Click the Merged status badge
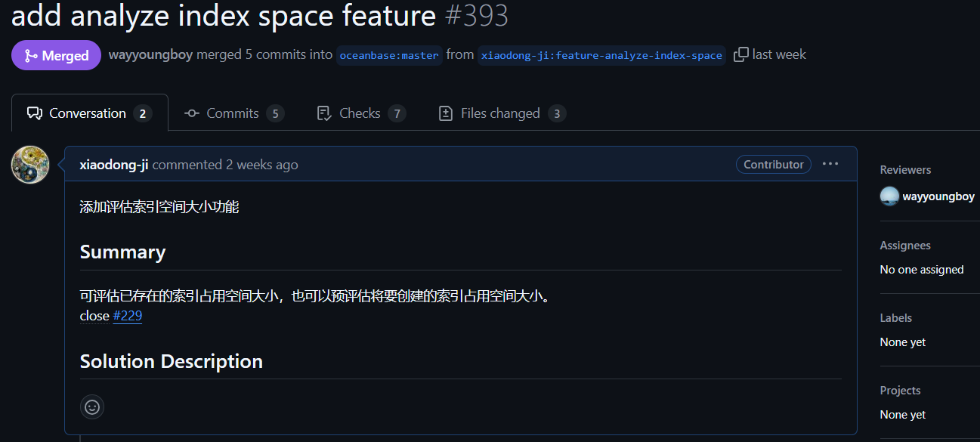The width and height of the screenshot is (980, 442). 56,55
